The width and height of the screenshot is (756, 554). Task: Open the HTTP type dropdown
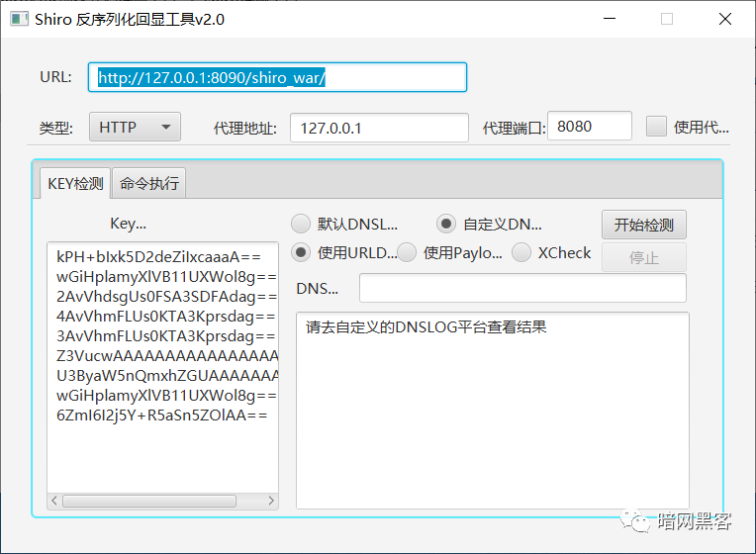pos(135,127)
